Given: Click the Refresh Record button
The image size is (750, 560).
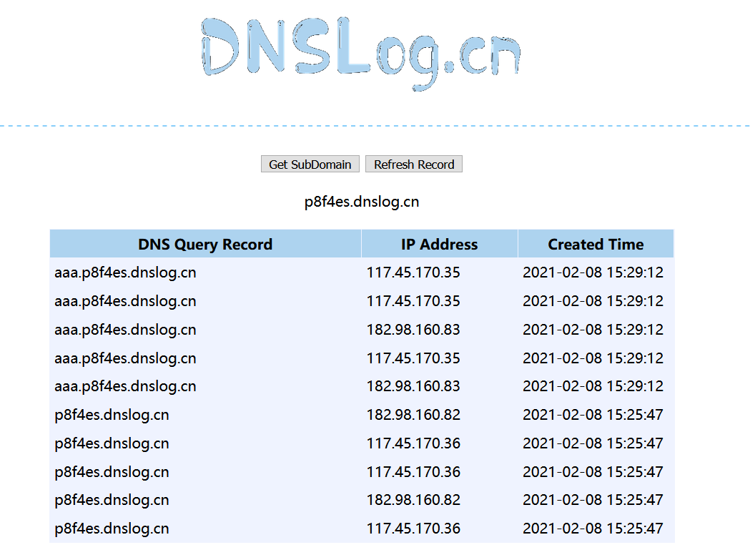Looking at the screenshot, I should pos(414,164).
